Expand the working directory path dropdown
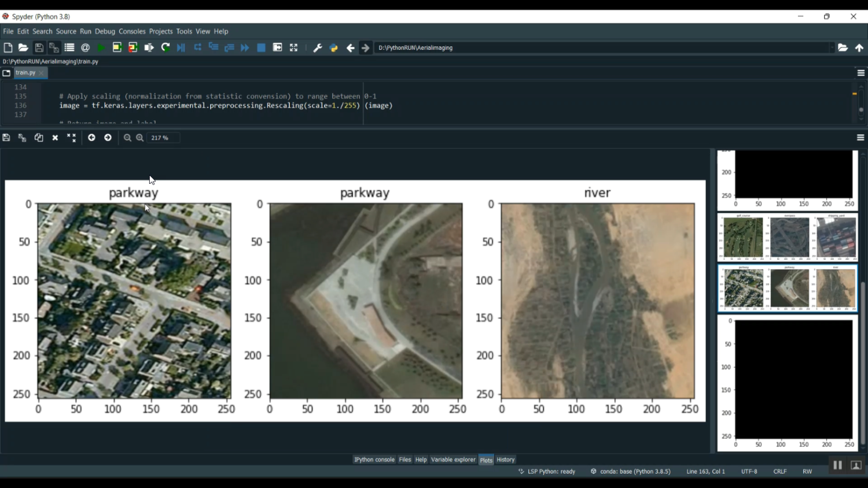The image size is (868, 488). coord(832,48)
